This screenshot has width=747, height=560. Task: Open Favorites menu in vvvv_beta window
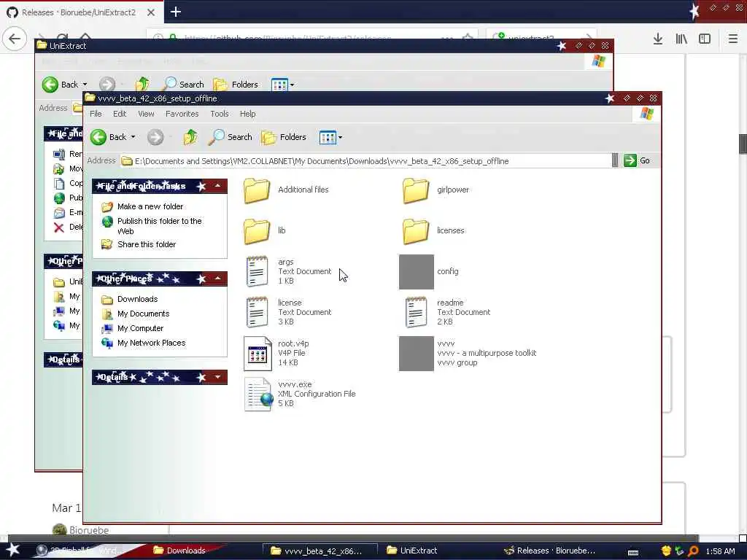point(182,114)
